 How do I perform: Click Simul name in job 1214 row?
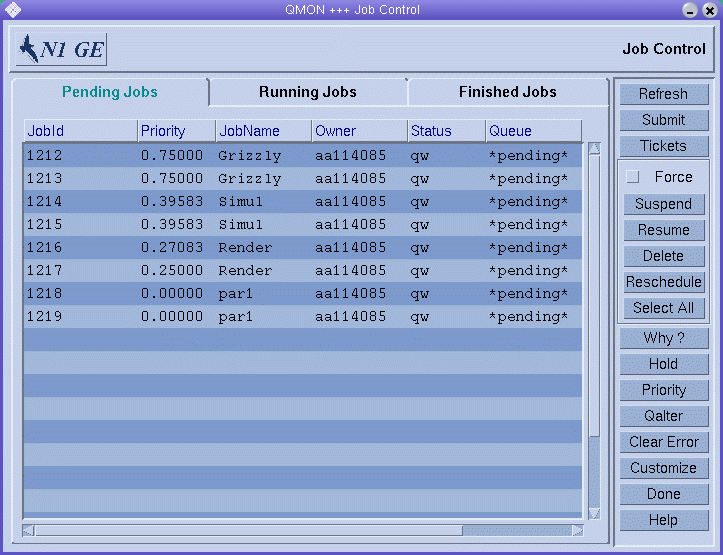click(x=241, y=201)
